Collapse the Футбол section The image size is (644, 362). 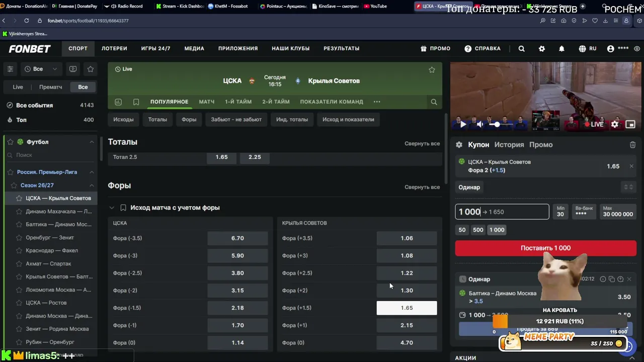click(x=92, y=142)
